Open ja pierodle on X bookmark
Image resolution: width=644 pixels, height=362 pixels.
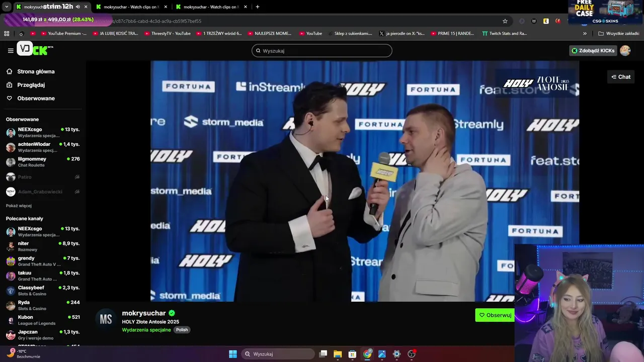[x=401, y=34]
